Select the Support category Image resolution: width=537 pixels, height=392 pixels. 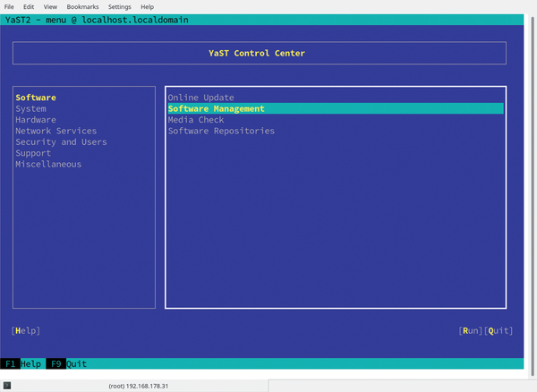click(33, 153)
